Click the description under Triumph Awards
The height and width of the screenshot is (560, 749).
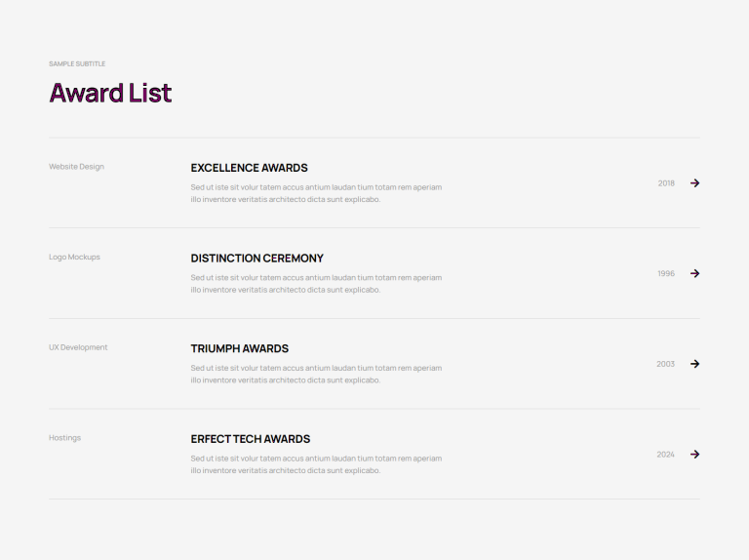coord(316,374)
